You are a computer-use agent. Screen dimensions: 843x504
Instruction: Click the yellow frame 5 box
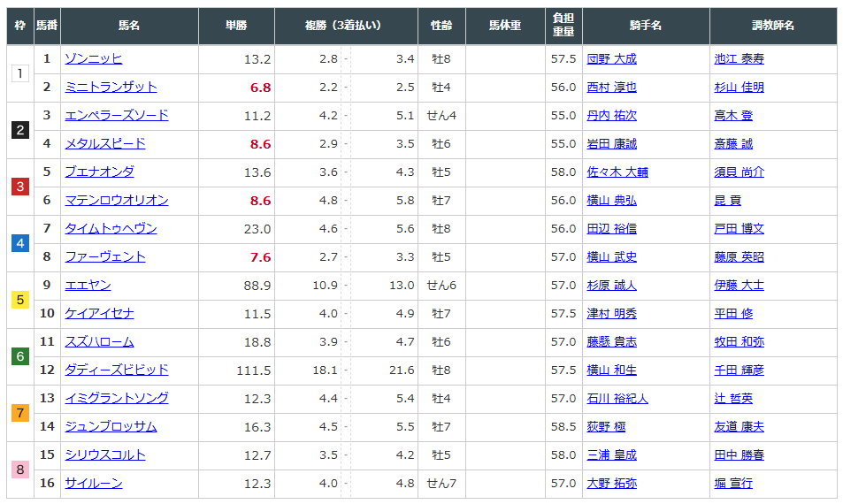(x=20, y=300)
